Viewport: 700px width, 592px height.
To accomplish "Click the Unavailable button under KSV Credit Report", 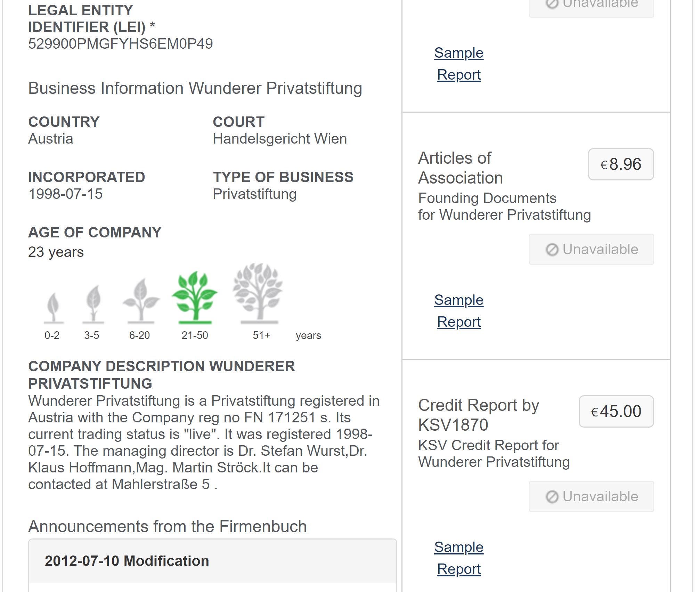I will (591, 496).
